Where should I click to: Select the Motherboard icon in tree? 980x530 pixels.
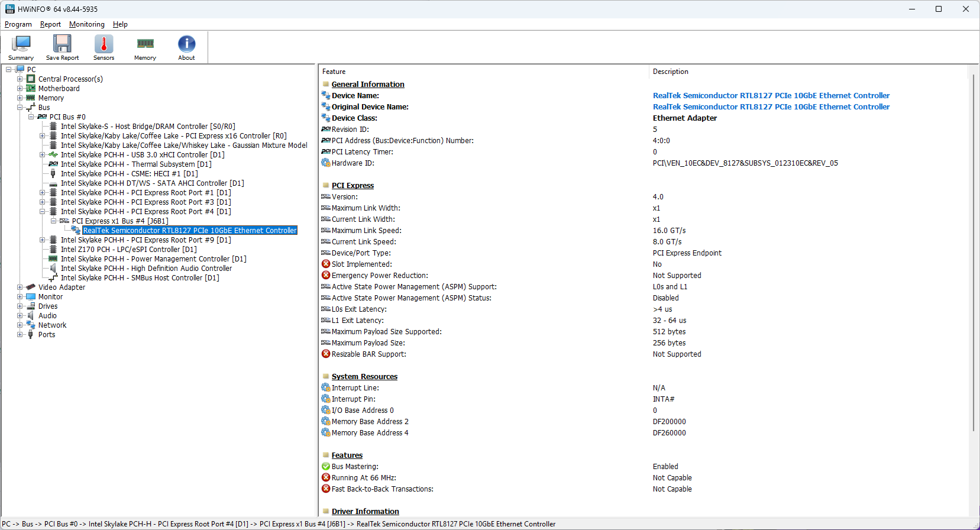31,88
